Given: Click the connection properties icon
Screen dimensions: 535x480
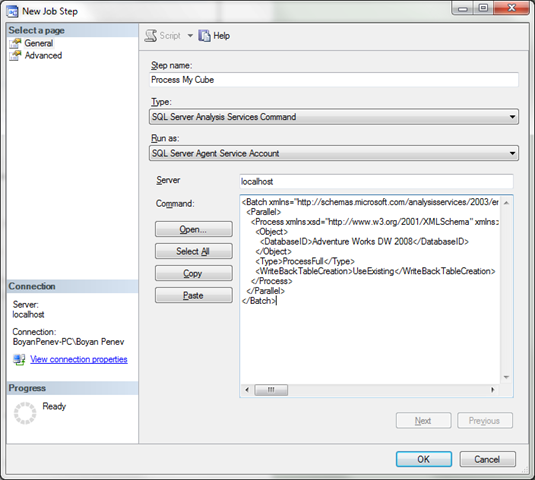Looking at the screenshot, I should point(19,360).
